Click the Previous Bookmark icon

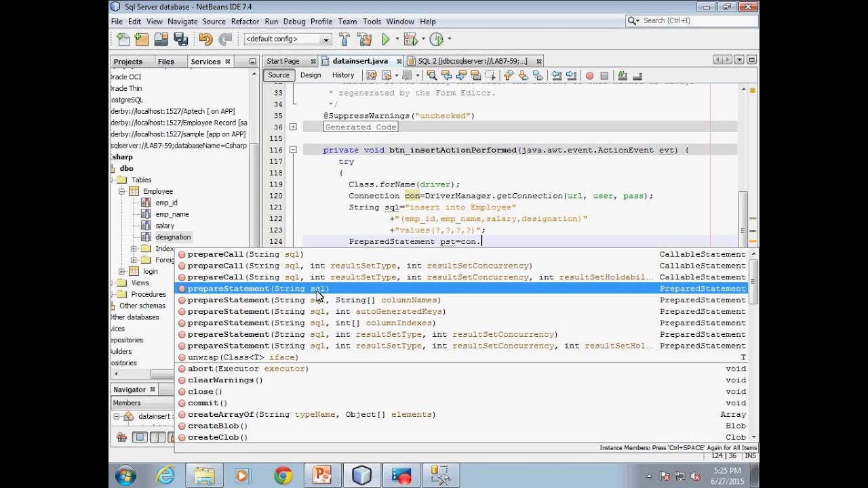coord(507,75)
